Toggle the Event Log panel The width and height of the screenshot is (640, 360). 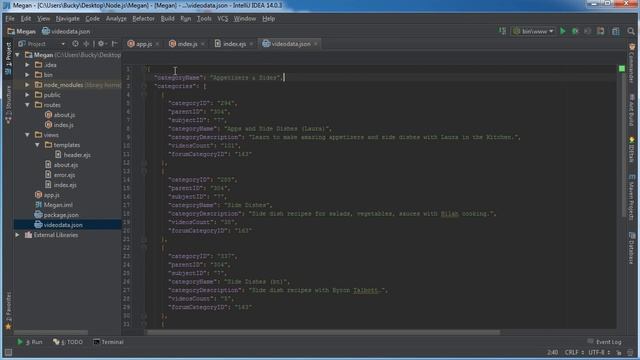pos(604,342)
